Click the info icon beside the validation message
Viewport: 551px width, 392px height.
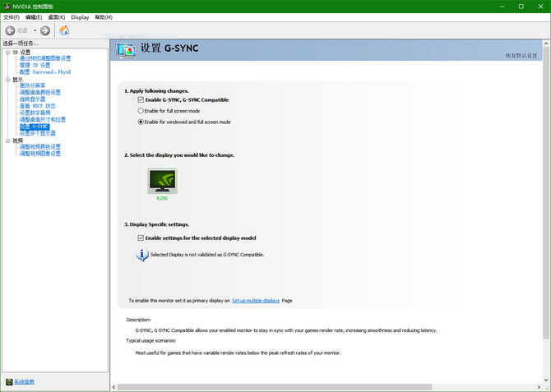point(142,255)
